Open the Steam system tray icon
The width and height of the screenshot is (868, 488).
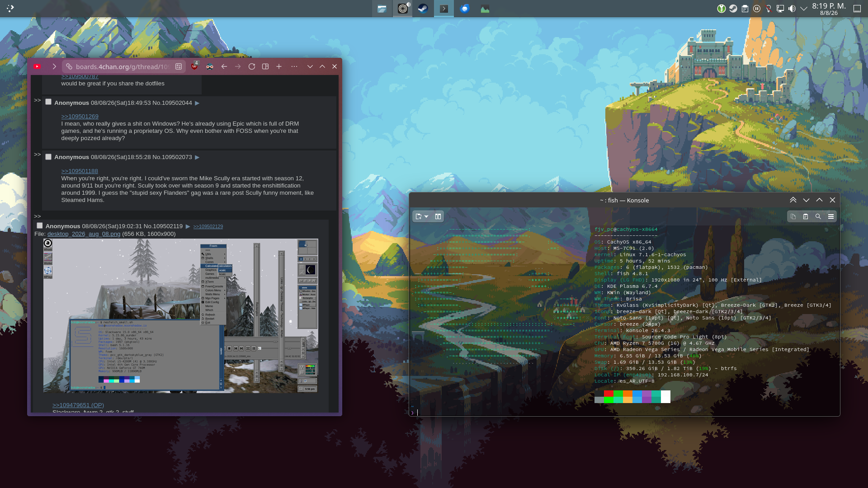pyautogui.click(x=733, y=9)
